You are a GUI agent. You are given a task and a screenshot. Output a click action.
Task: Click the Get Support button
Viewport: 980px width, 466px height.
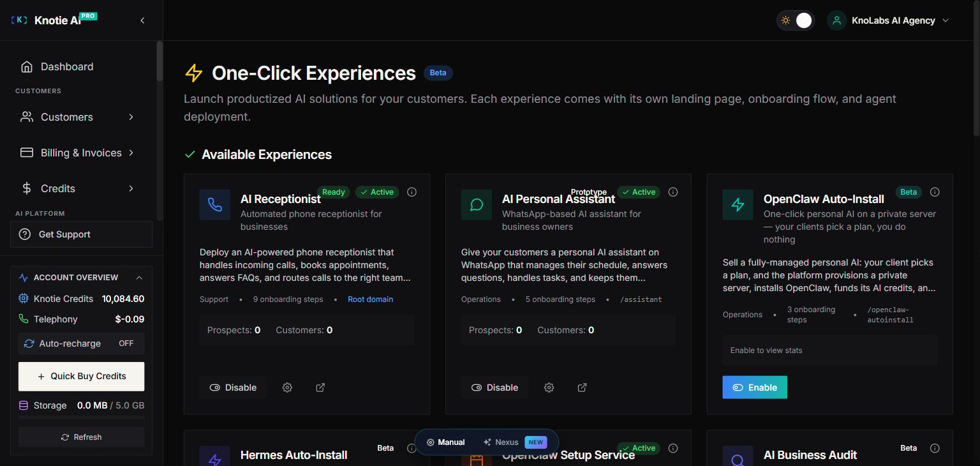point(81,234)
